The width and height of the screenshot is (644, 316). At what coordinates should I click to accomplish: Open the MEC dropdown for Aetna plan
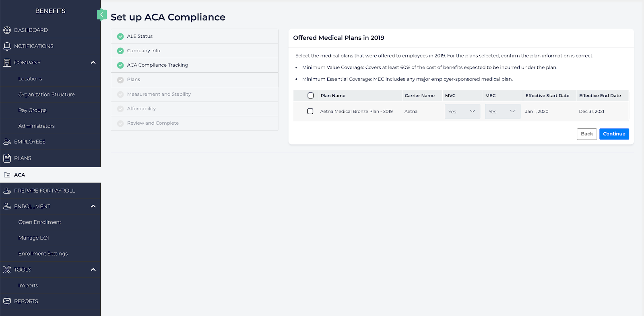click(x=502, y=111)
